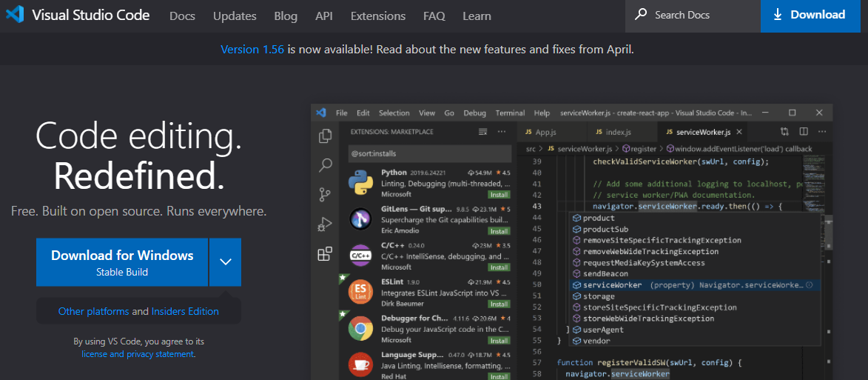Open the Extensions icon in activity bar
The height and width of the screenshot is (380, 868).
pyautogui.click(x=325, y=254)
